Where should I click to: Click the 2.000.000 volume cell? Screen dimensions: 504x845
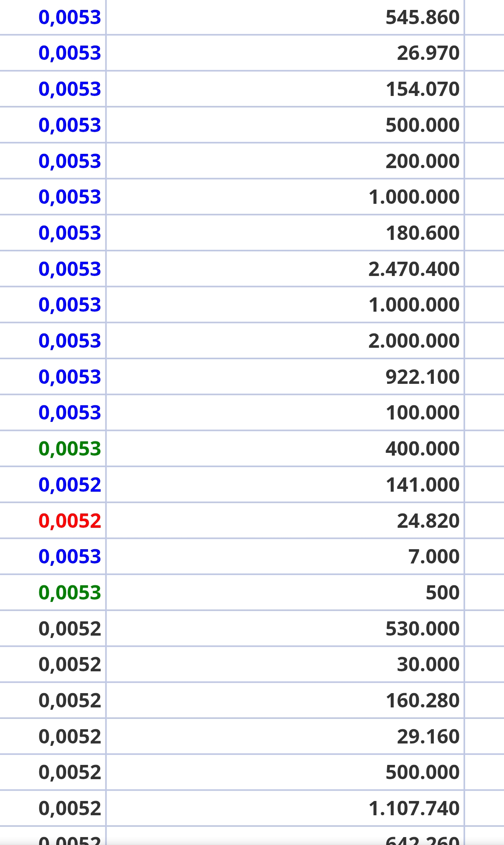(414, 341)
